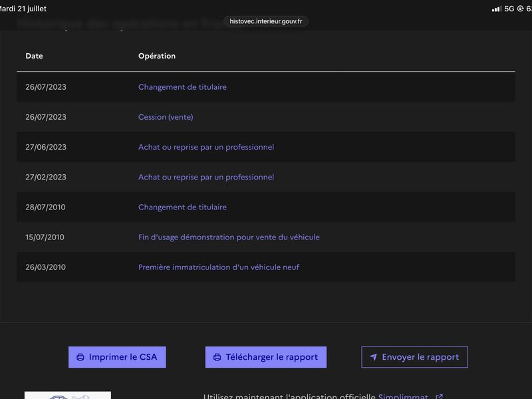
Task: Click Envoyer le rapport button
Action: coord(414,357)
